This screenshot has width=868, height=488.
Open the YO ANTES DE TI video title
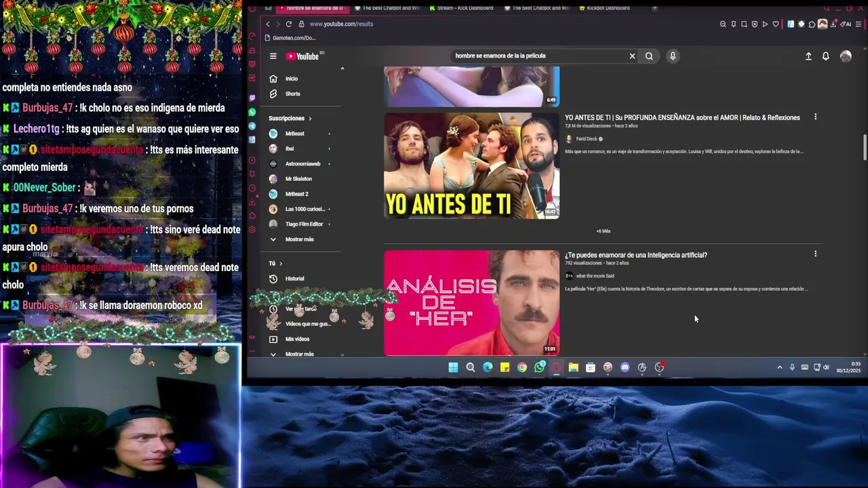(x=682, y=118)
